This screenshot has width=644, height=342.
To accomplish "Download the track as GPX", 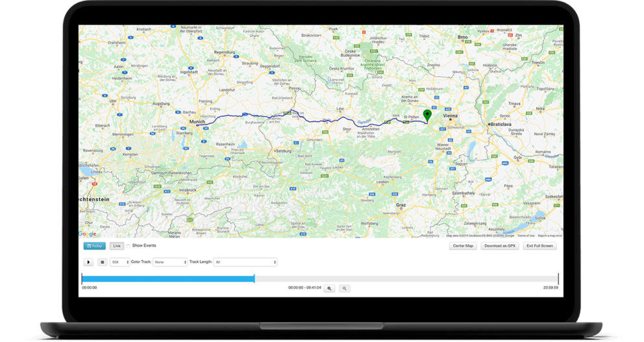I will coord(500,246).
